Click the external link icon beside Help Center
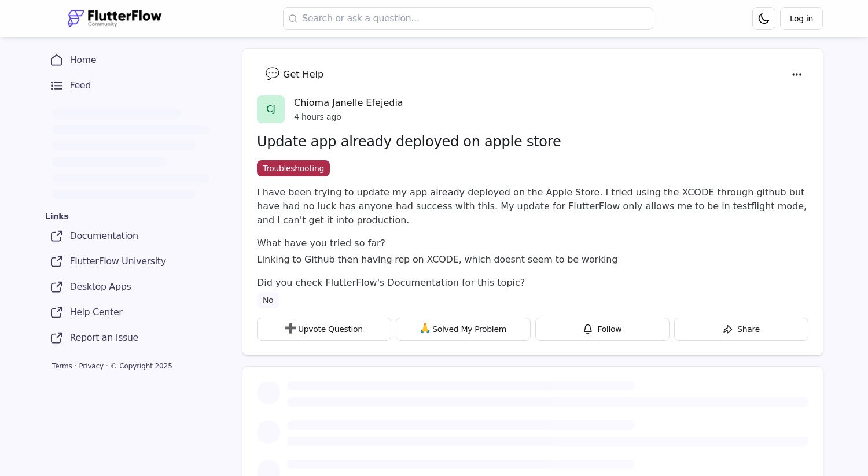The image size is (868, 476). pos(56,312)
